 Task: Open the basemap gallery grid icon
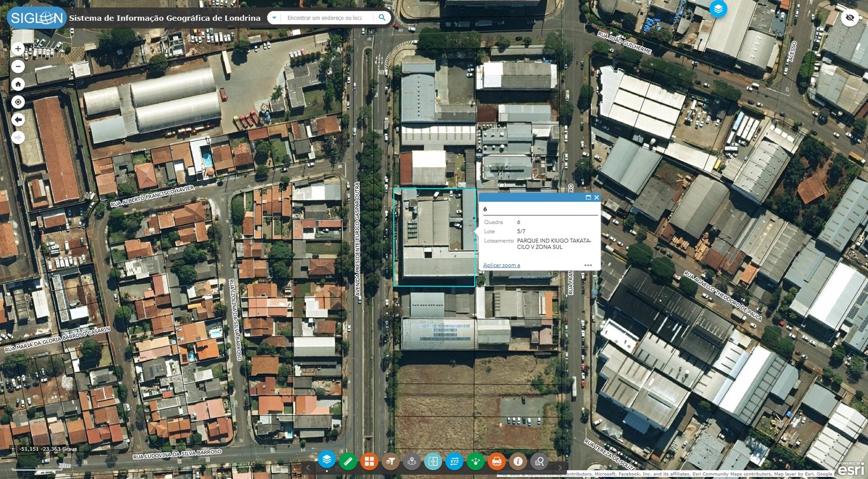pos(369,462)
